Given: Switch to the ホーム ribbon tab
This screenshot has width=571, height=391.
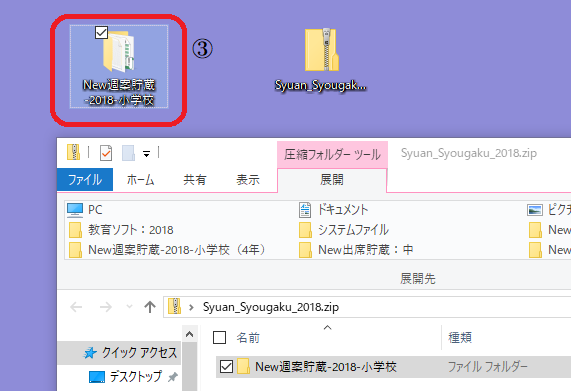Looking at the screenshot, I should pos(141,179).
